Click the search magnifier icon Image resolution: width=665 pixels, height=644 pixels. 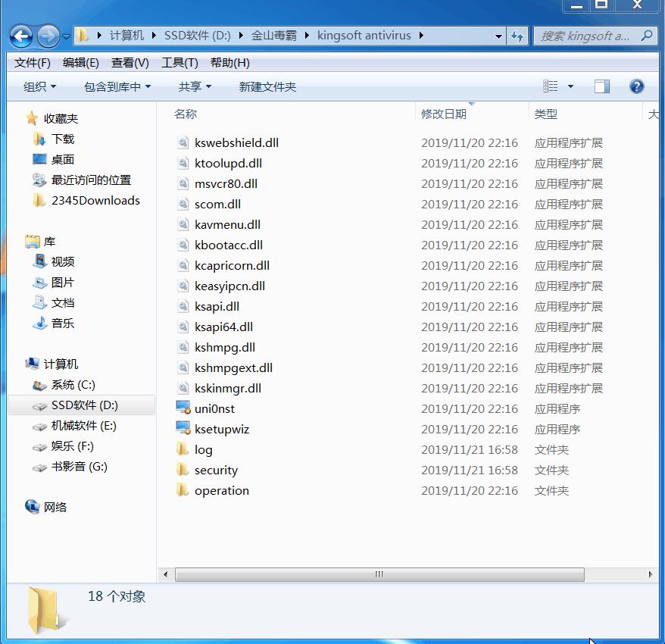click(647, 35)
